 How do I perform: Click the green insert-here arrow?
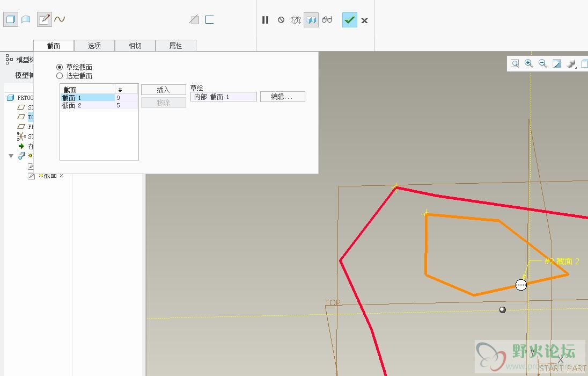click(x=21, y=146)
